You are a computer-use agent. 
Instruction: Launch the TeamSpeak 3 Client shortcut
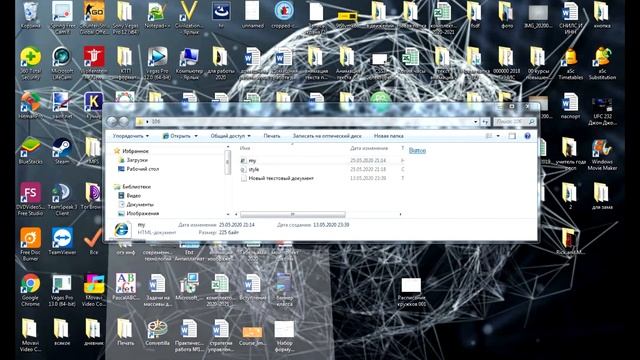62,199
